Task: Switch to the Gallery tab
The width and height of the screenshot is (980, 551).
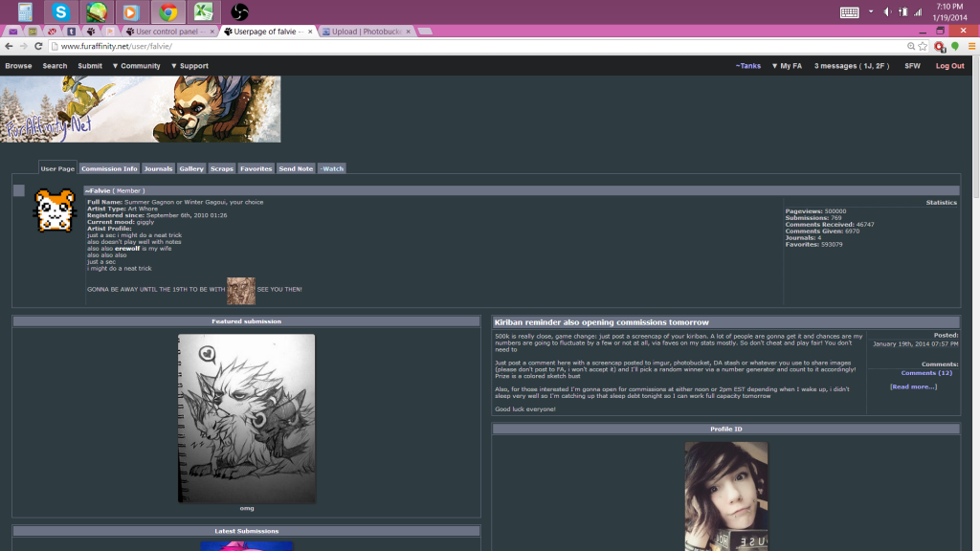Action: click(190, 168)
